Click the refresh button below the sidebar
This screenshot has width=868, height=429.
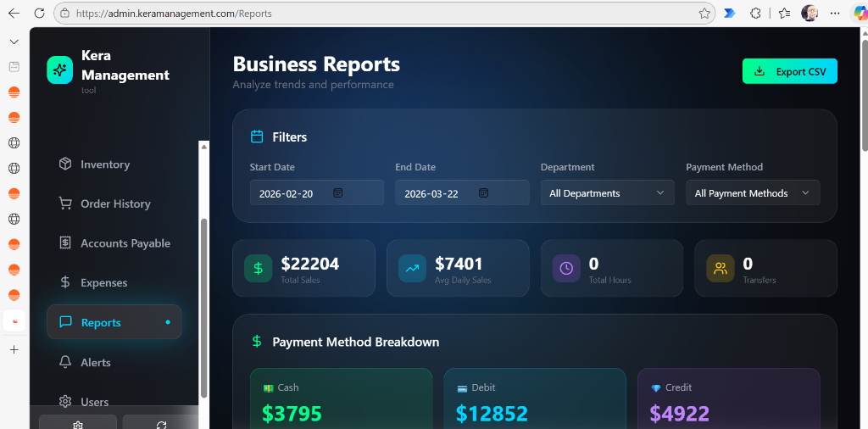pyautogui.click(x=161, y=424)
